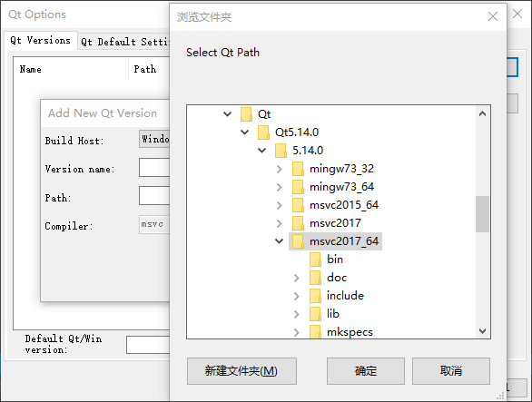The image size is (532, 402).
Task: Click the Name column header
Action: coord(71,69)
